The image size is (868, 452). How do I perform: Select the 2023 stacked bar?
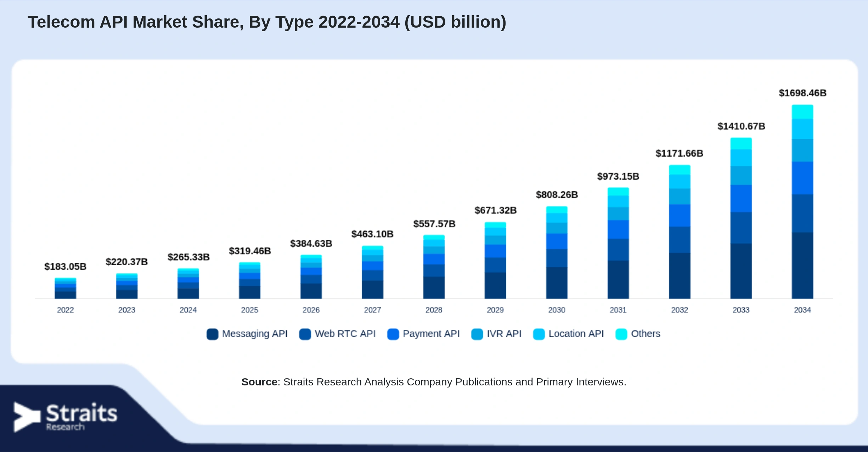127,286
